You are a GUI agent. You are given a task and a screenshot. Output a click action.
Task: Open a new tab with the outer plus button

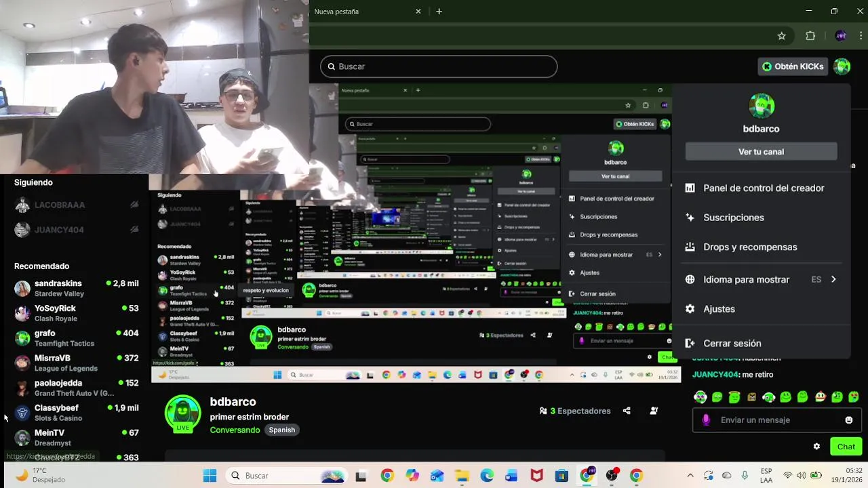[x=439, y=12]
